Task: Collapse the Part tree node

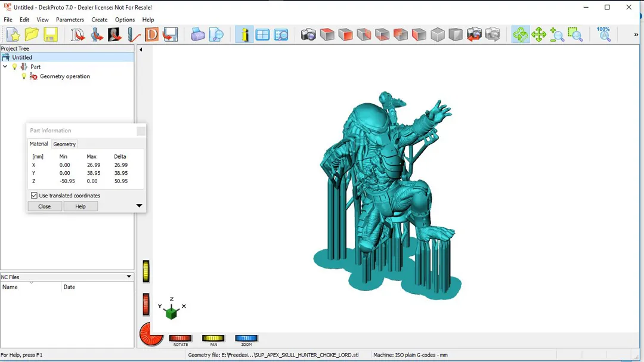Action: (x=5, y=67)
